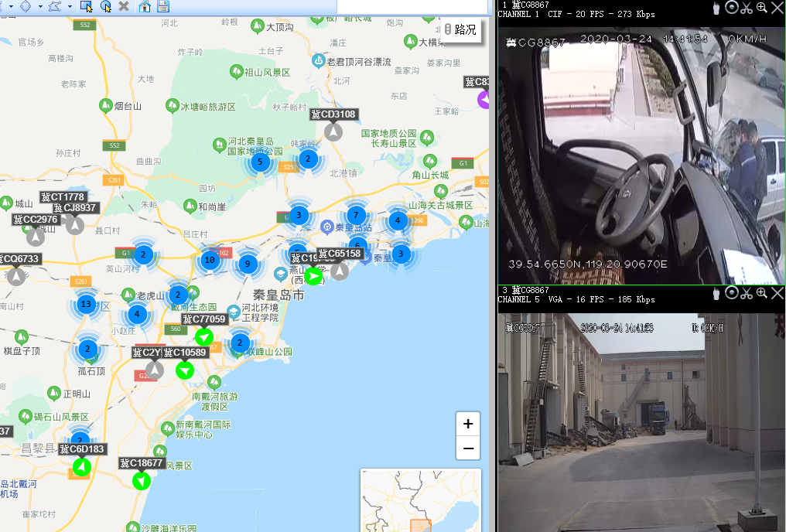Click scissors snapshot icon on Channel 1
The height and width of the screenshot is (532, 786).
747,8
